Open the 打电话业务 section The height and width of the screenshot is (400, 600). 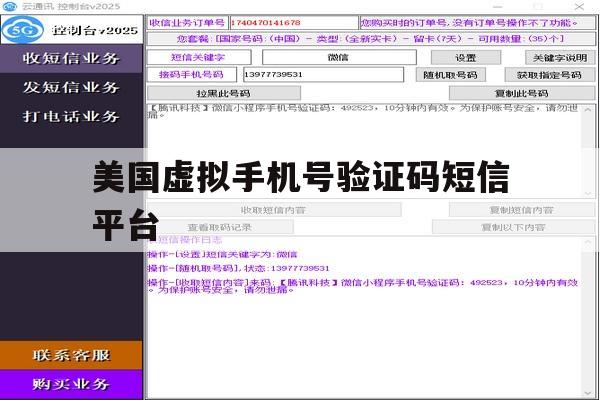(71, 116)
